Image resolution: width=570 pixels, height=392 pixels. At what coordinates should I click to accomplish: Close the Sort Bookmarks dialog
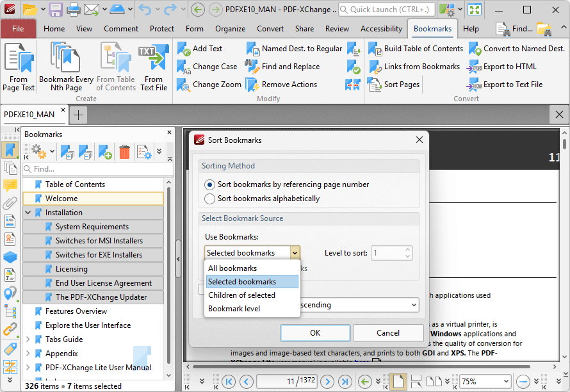419,140
